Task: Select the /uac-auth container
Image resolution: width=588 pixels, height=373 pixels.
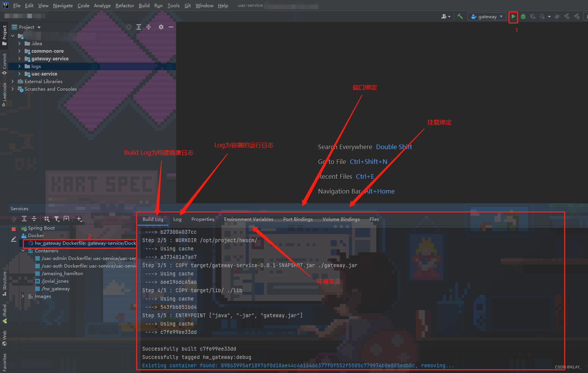Action: coord(86,266)
